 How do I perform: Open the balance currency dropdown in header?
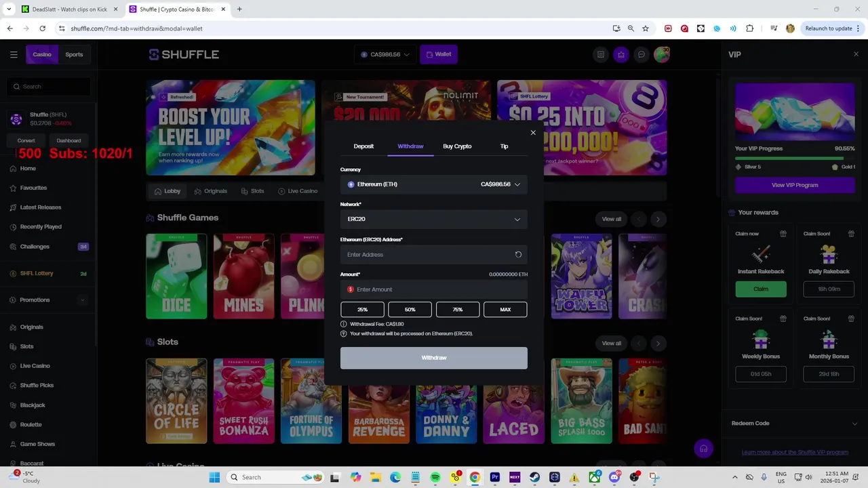tap(385, 54)
